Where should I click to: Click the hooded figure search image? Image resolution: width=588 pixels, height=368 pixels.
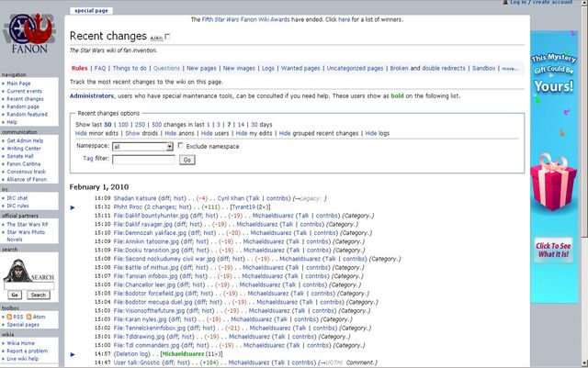pyautogui.click(x=17, y=271)
